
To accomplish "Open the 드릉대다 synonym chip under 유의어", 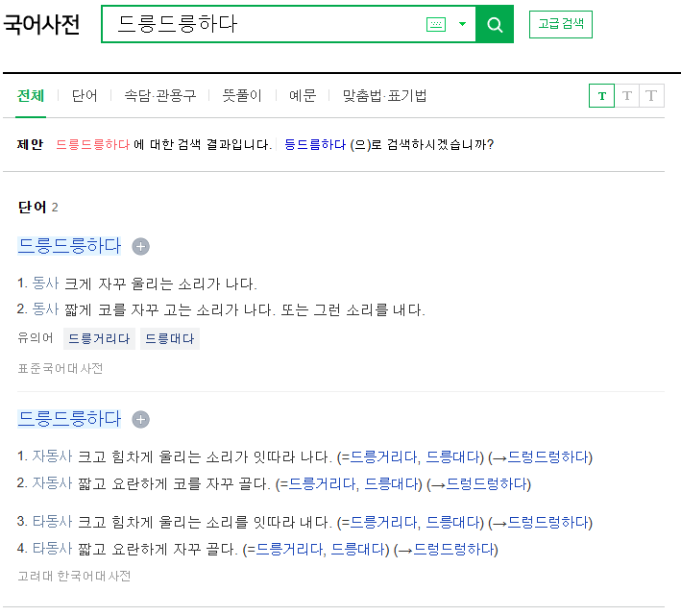I will click(170, 338).
